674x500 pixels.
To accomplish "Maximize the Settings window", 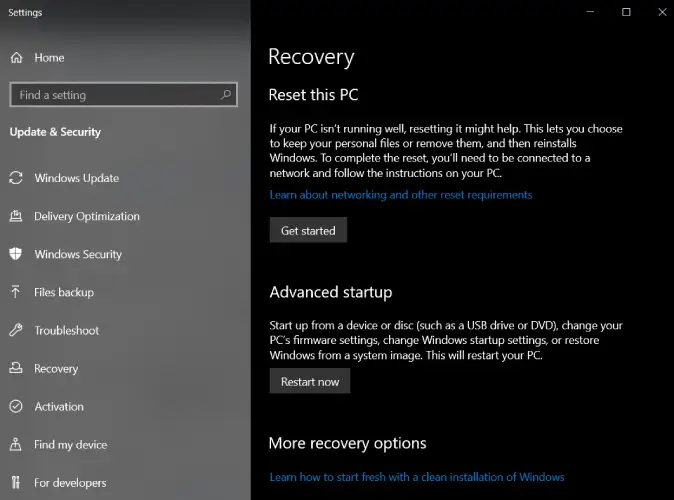I will coord(626,12).
